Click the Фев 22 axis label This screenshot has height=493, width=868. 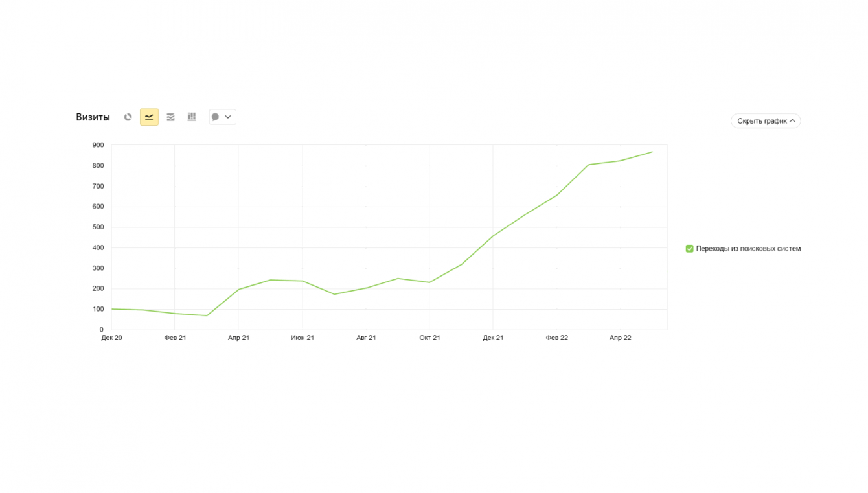tap(556, 338)
